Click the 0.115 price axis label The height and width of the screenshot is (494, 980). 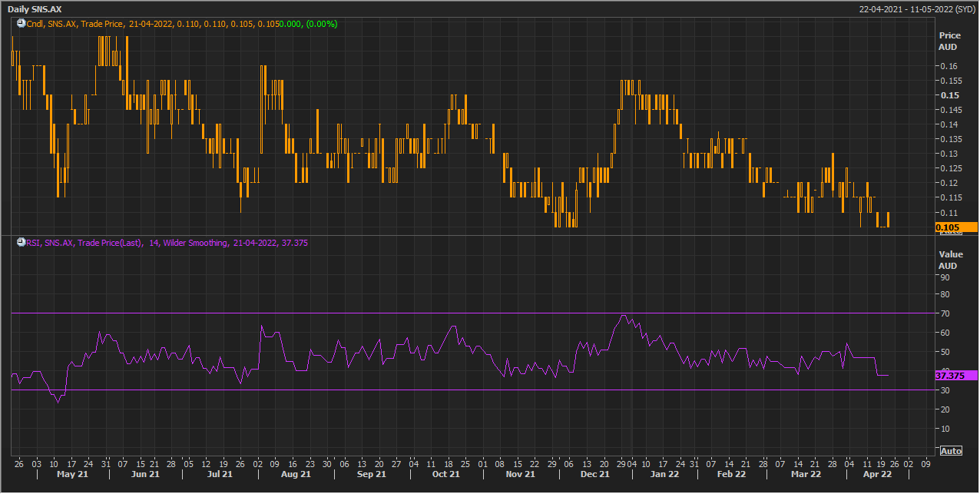click(950, 197)
